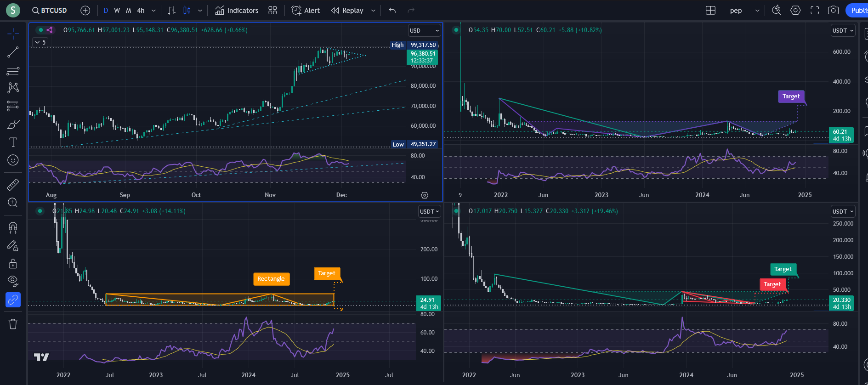The width and height of the screenshot is (868, 385).
Task: Switch to the W weekly timeframe
Action: [117, 10]
